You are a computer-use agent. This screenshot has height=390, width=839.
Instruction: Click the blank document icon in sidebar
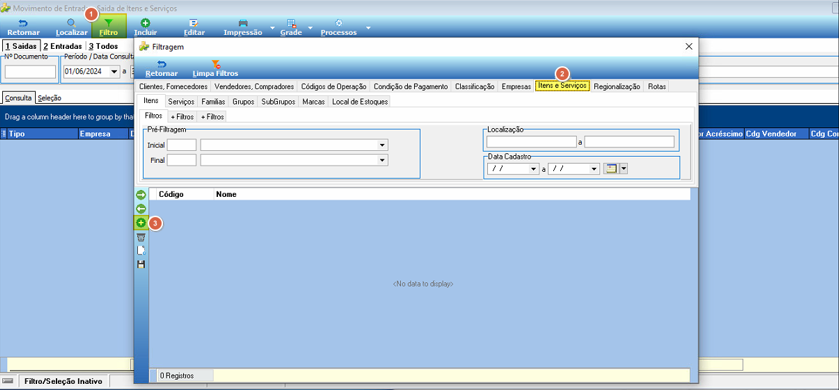point(141,250)
